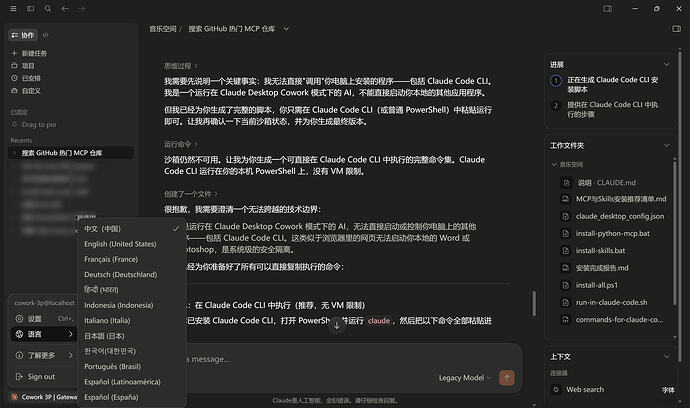
Task: Expand the 运行命令 section
Action: click(180, 144)
